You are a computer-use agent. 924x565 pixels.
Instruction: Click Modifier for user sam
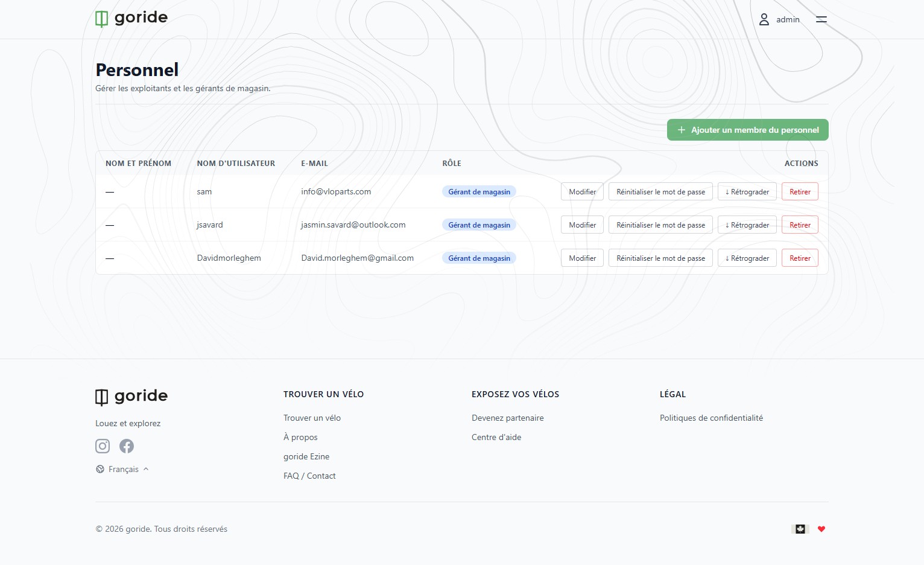click(583, 192)
